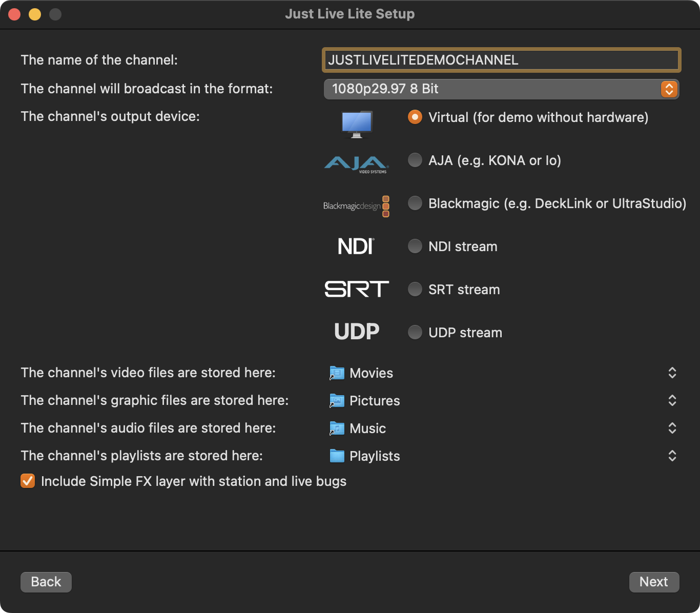This screenshot has width=700, height=613.
Task: Choose the UDP stream radio button
Action: click(415, 332)
